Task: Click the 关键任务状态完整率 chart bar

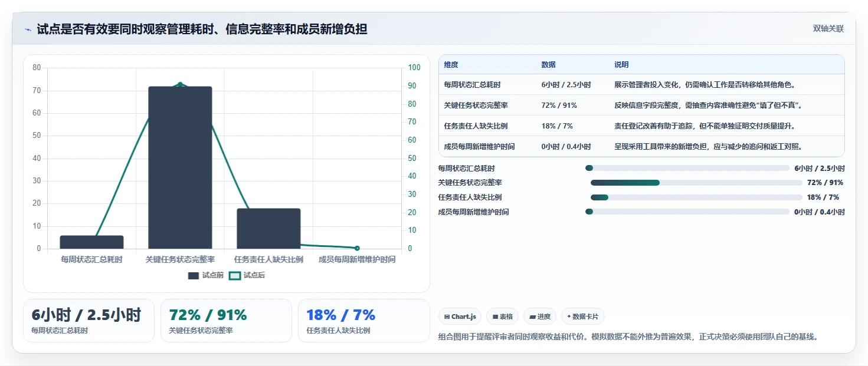Action: [180, 167]
